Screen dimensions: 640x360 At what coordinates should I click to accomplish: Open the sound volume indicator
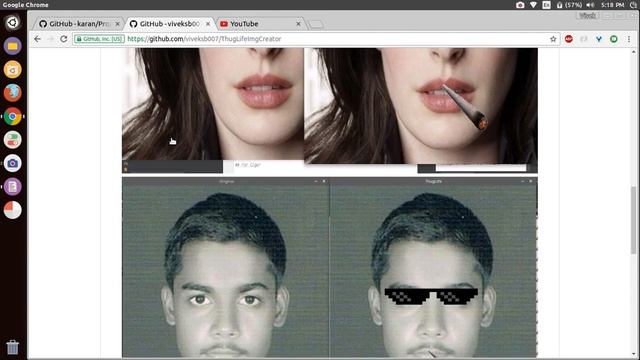(x=590, y=5)
